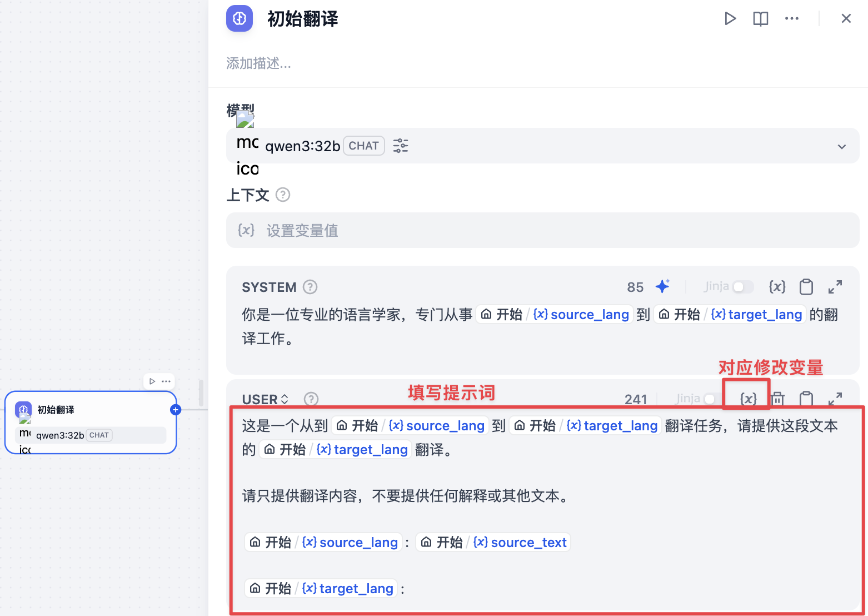This screenshot has height=616, width=868.
Task: Toggle Jinja switch for SYSTEM prompt
Action: tap(743, 287)
